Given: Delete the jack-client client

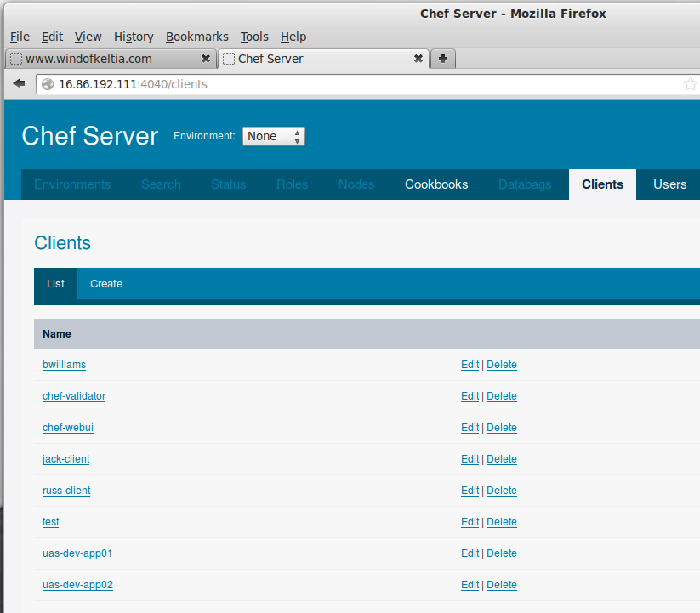Looking at the screenshot, I should pyautogui.click(x=501, y=459).
